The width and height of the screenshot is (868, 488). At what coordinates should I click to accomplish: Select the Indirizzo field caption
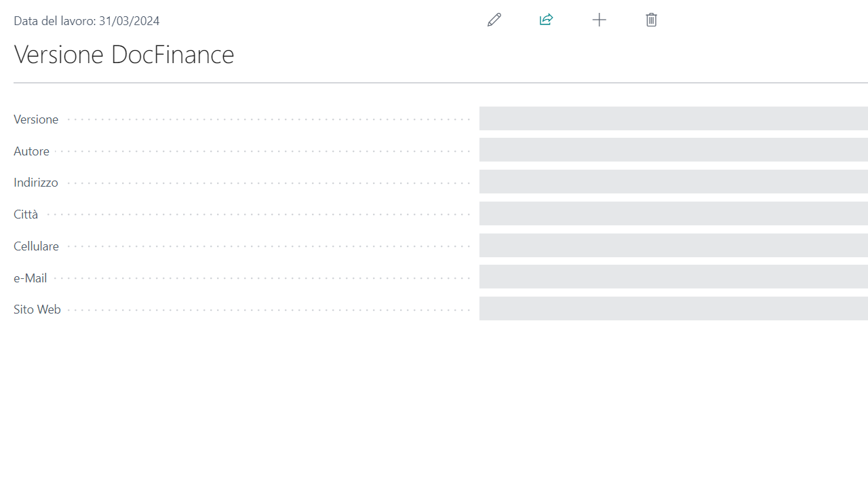[35, 182]
